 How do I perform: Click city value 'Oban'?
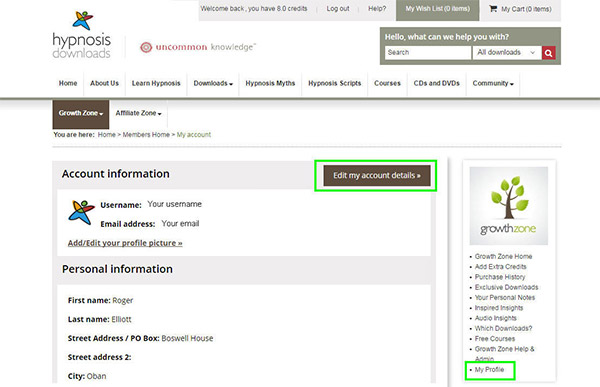point(96,376)
